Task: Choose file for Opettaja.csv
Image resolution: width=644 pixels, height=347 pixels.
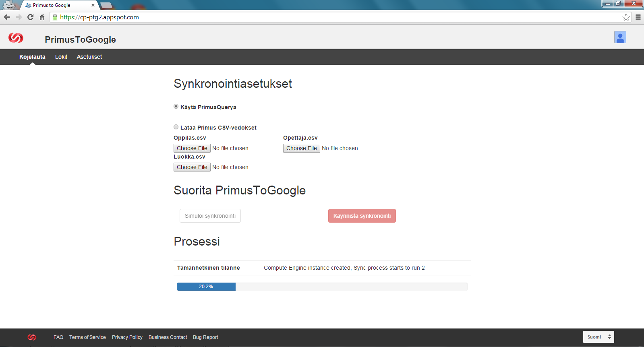Action: 302,148
